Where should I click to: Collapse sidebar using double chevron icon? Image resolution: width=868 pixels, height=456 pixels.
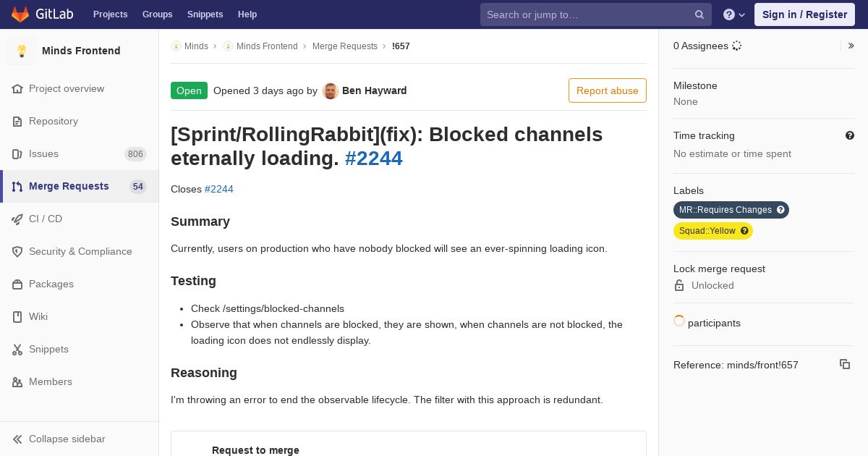(17, 439)
